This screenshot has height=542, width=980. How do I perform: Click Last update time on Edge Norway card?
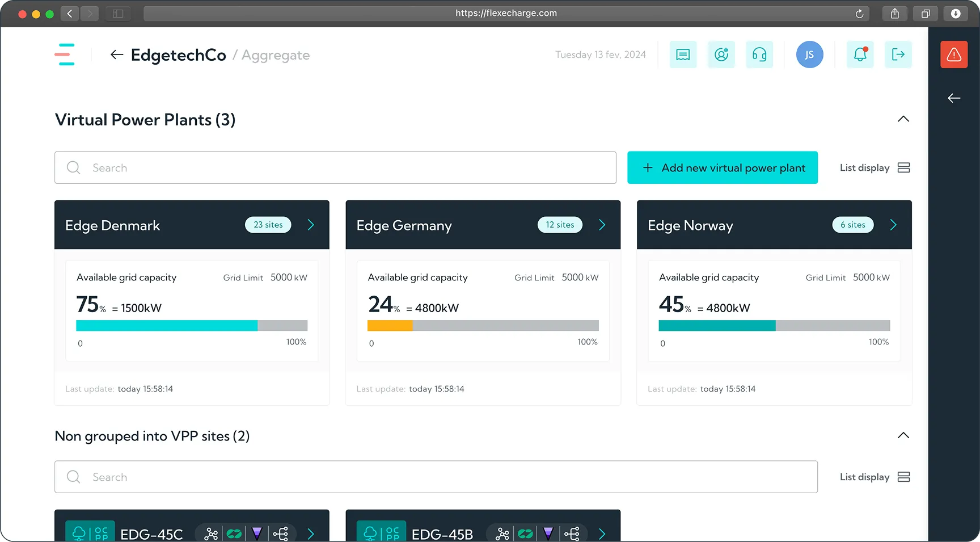click(x=728, y=389)
